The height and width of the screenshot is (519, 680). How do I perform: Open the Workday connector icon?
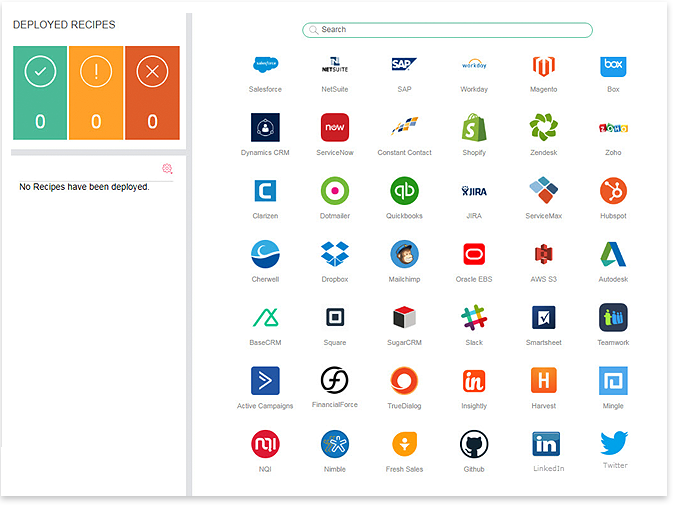[x=474, y=65]
